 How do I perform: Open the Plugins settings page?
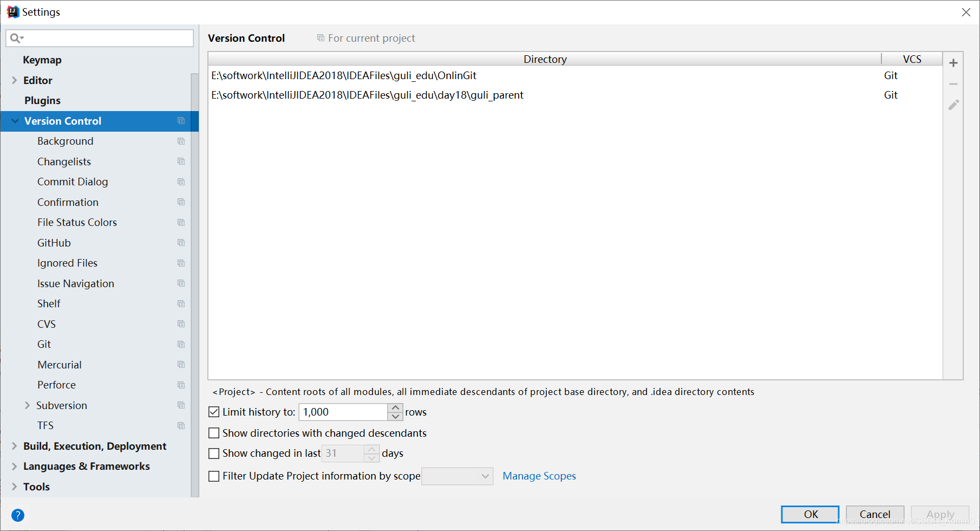coord(42,101)
